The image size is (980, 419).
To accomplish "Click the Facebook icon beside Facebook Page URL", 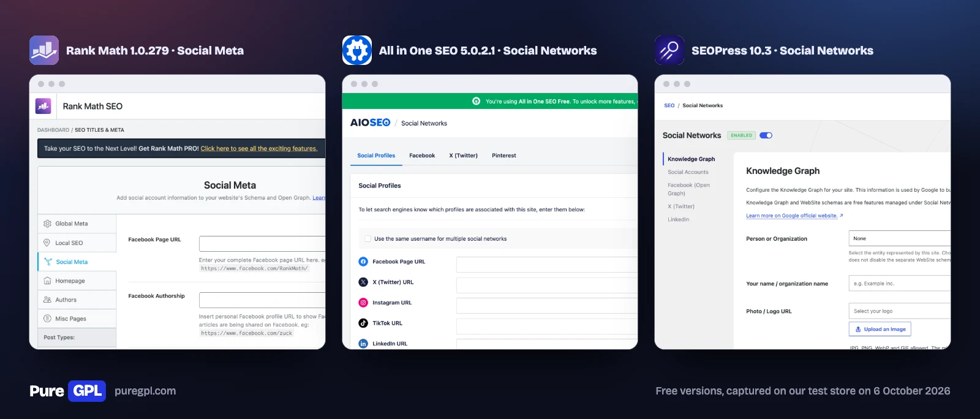I will click(363, 262).
